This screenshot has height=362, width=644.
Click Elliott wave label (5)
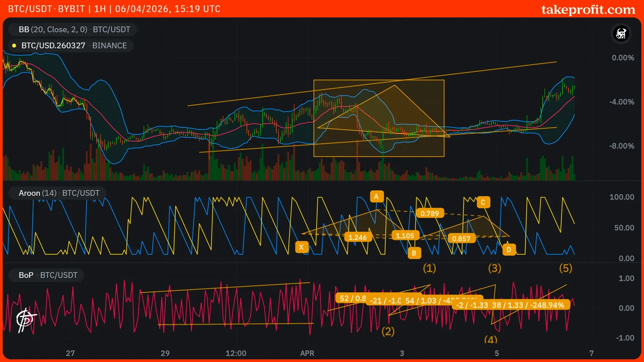[x=566, y=268]
